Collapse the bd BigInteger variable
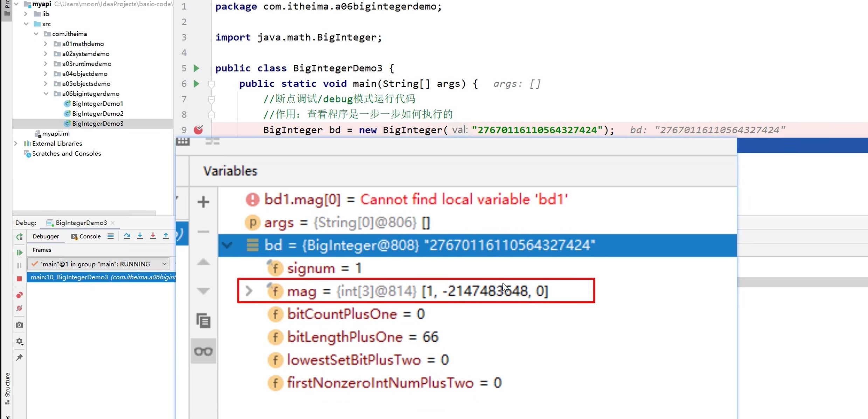Image resolution: width=868 pixels, height=419 pixels. click(227, 245)
